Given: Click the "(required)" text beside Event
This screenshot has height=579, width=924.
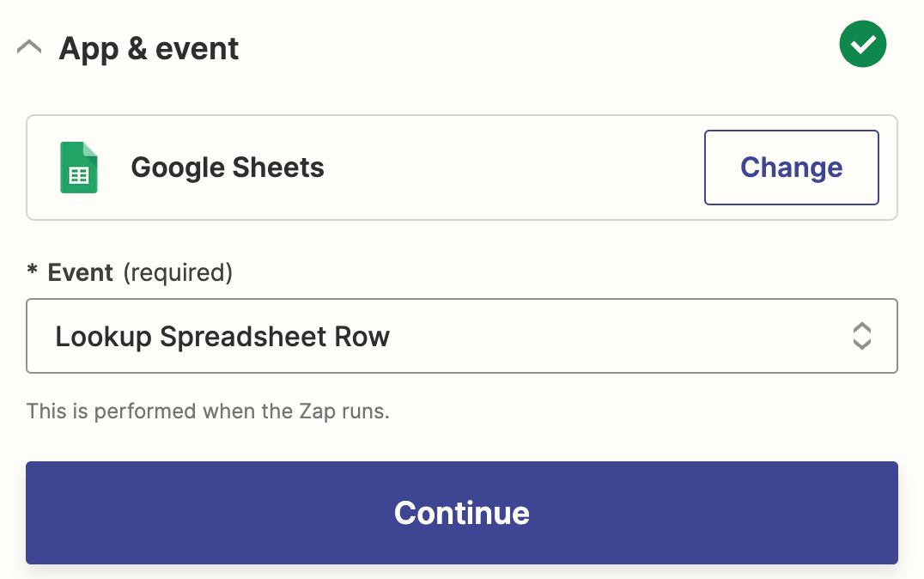Looking at the screenshot, I should click(178, 273).
